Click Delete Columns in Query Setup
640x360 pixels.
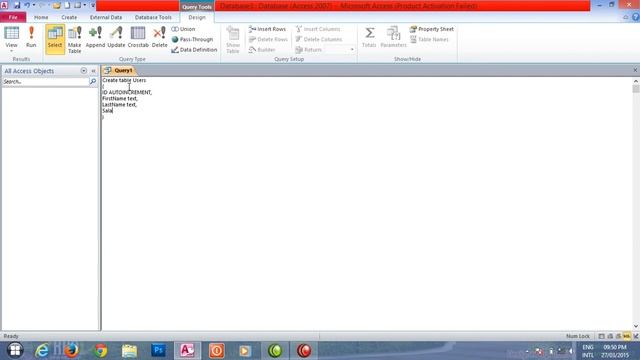(x=319, y=39)
